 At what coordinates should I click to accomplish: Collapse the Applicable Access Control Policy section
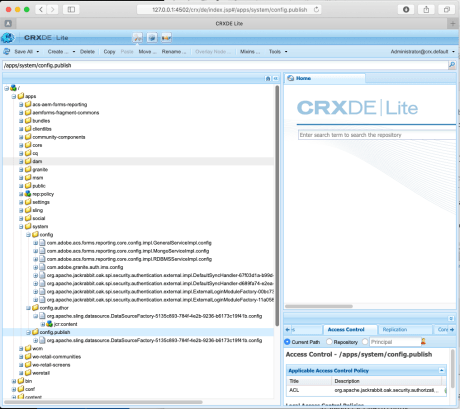441,370
